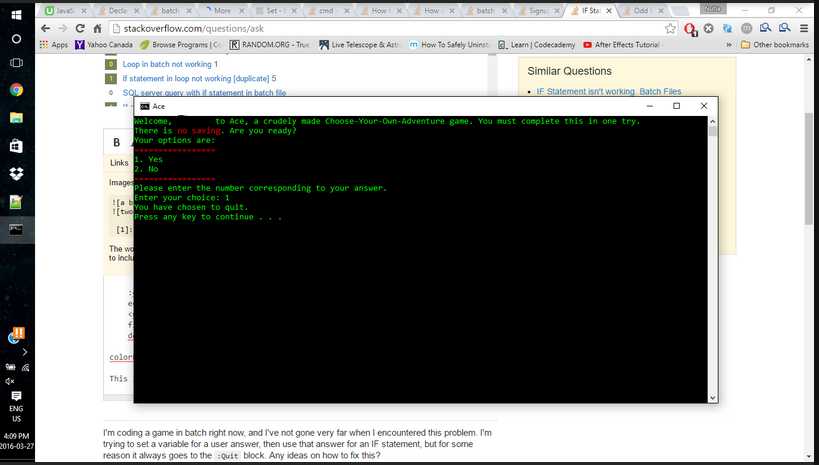Open the red Opera-style extension icon
Image resolution: width=819 pixels, height=465 pixels.
click(x=691, y=29)
